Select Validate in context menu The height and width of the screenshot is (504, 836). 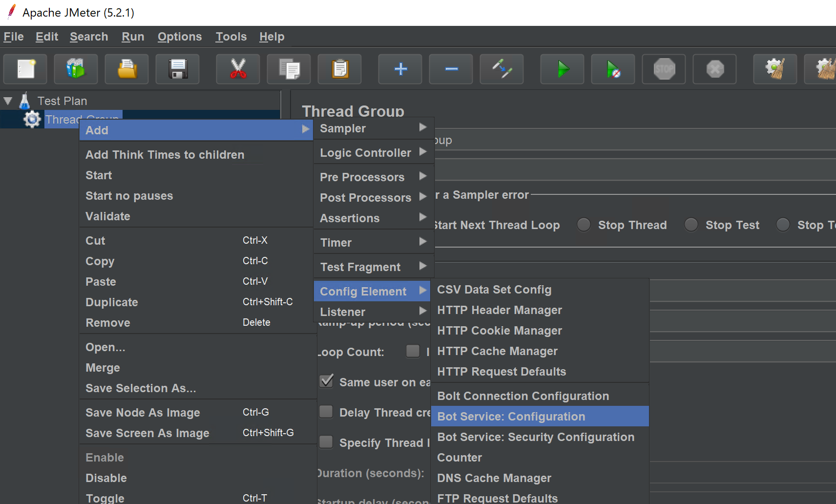196,216
